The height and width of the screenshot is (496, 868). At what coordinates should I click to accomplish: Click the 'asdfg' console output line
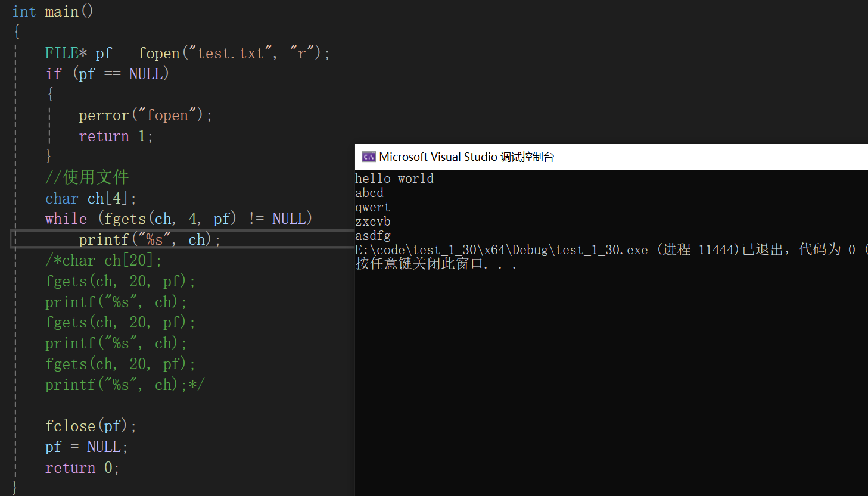pos(373,236)
